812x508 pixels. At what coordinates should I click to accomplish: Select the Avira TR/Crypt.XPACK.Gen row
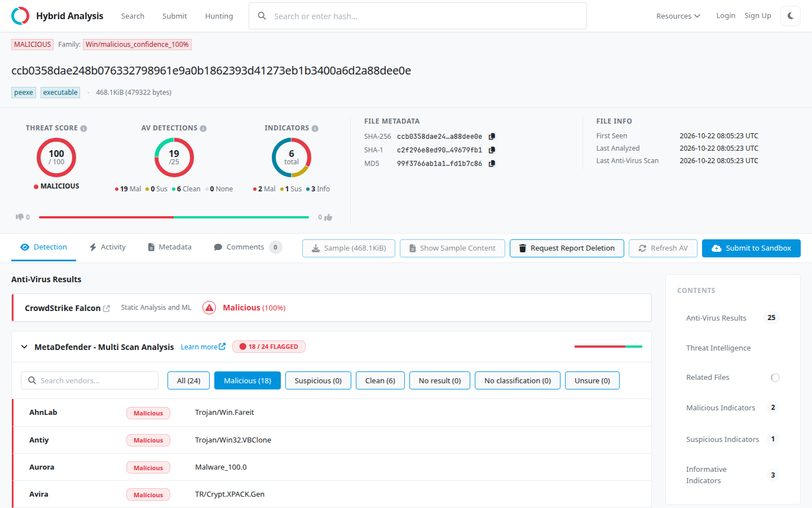pyautogui.click(x=332, y=494)
